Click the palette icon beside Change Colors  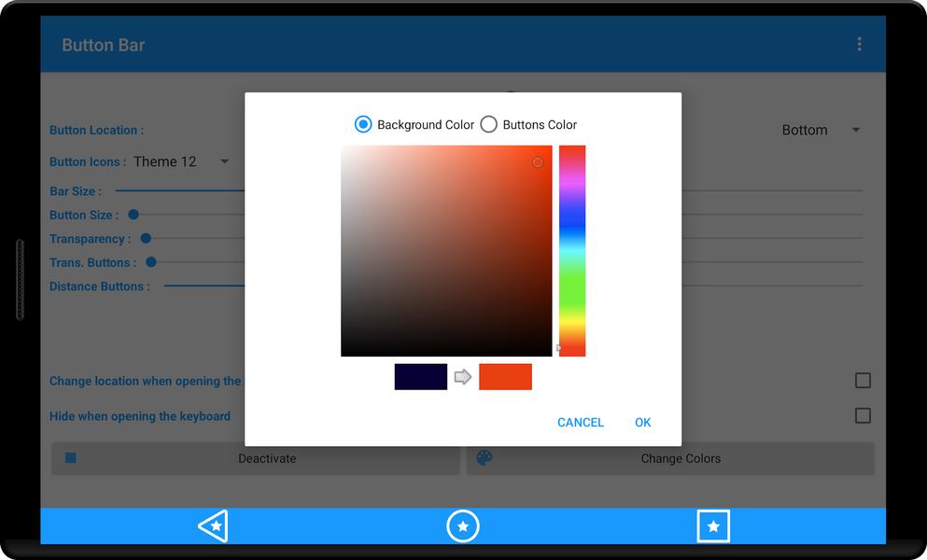pos(485,457)
